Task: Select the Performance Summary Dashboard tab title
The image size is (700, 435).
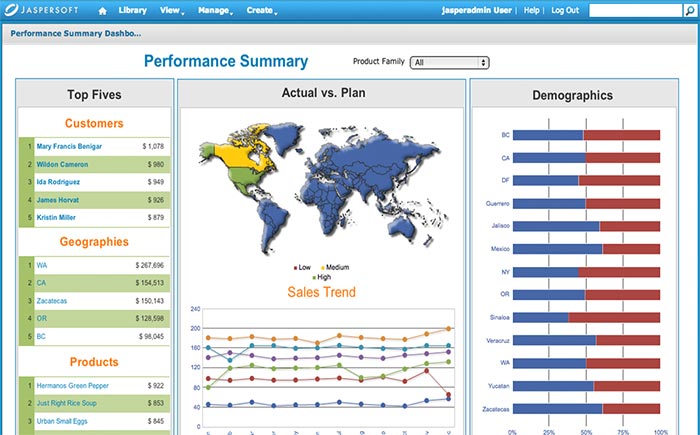Action: (75, 33)
